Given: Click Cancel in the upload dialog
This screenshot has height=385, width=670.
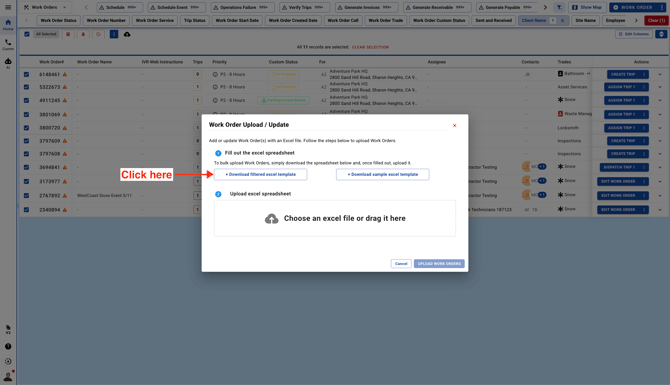Looking at the screenshot, I should (401, 264).
